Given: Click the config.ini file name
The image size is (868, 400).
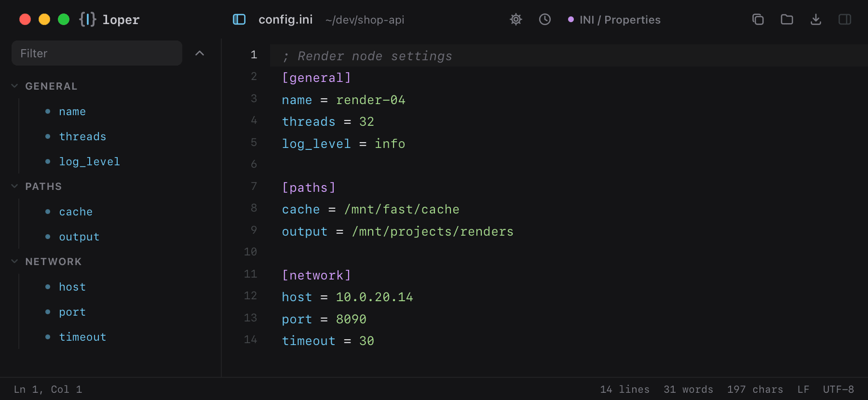Looking at the screenshot, I should [x=285, y=19].
